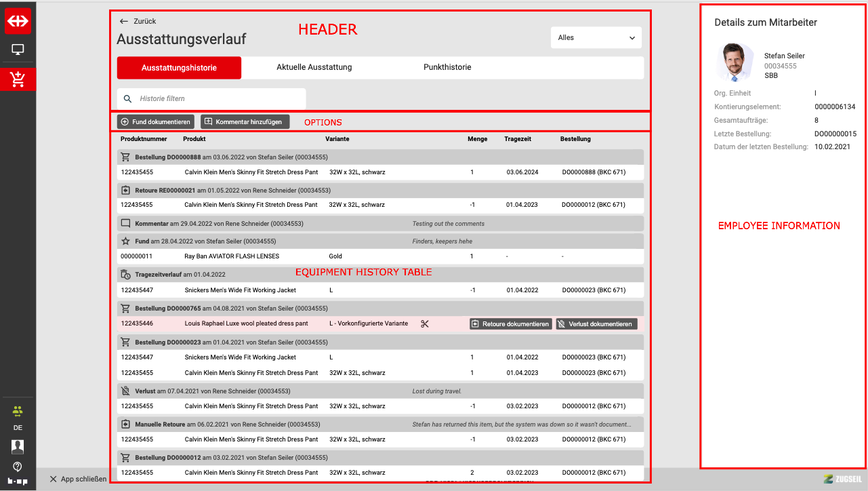Click the Kommentar hinzufügen button

[245, 122]
